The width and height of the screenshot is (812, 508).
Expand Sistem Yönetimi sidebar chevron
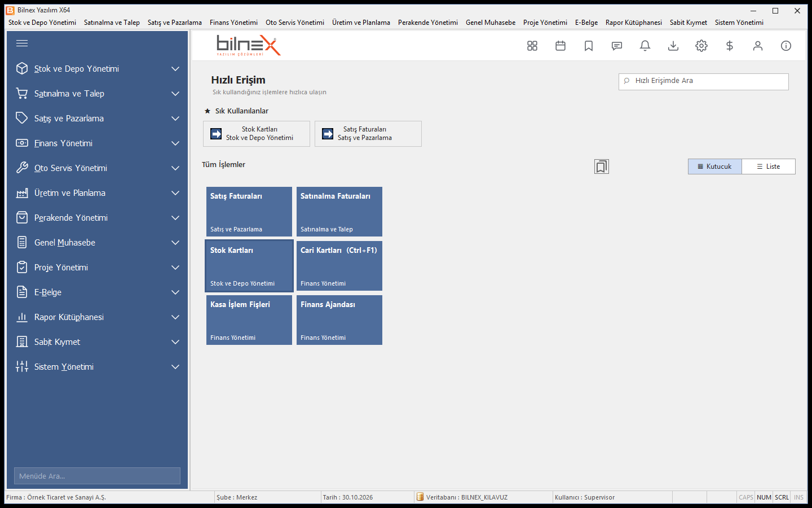(x=175, y=367)
